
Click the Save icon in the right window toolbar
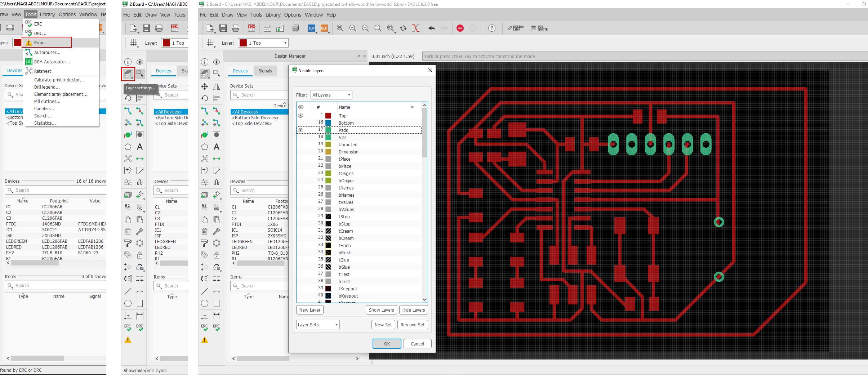tap(223, 28)
